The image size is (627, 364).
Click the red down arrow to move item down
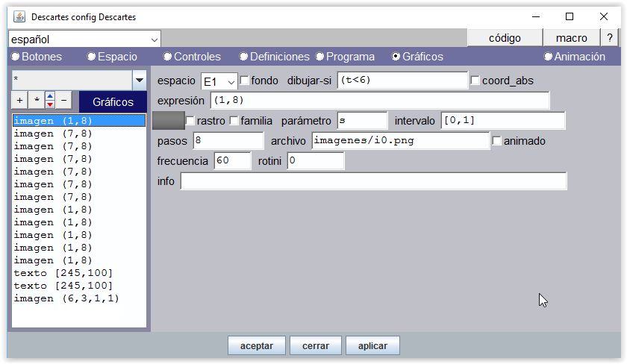[49, 104]
